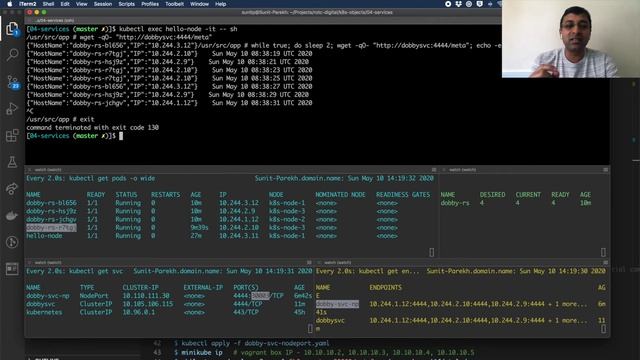The height and width of the screenshot is (360, 640).
Task: Open the replicaset watch pane menu icon
Action: [605, 170]
